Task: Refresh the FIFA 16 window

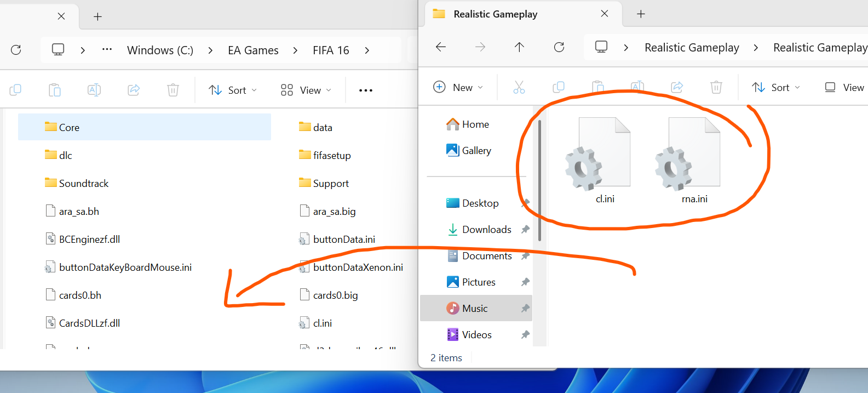Action: [x=16, y=50]
